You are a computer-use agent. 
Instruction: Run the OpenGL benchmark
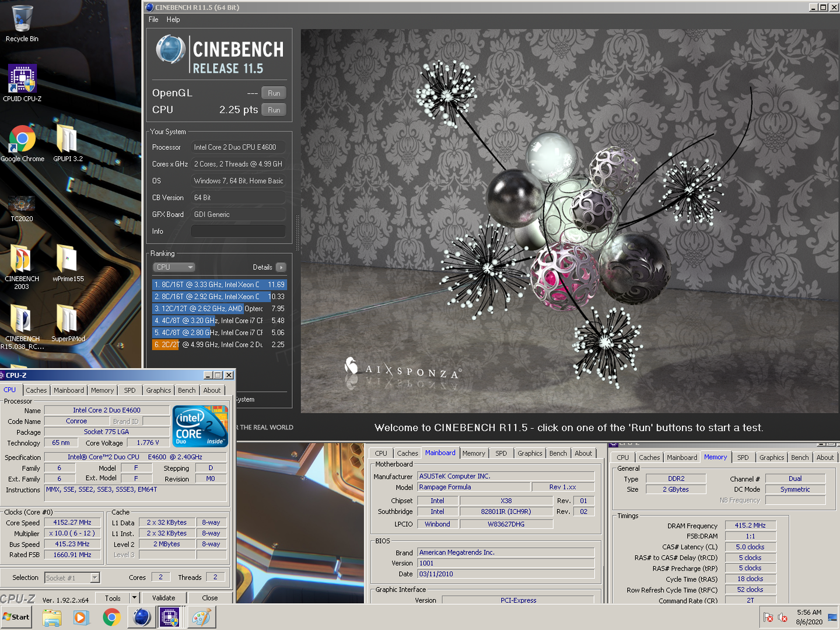click(274, 93)
